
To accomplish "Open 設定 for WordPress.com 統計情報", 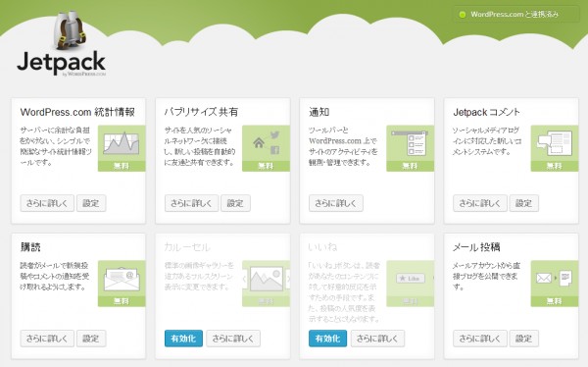I will [91, 203].
